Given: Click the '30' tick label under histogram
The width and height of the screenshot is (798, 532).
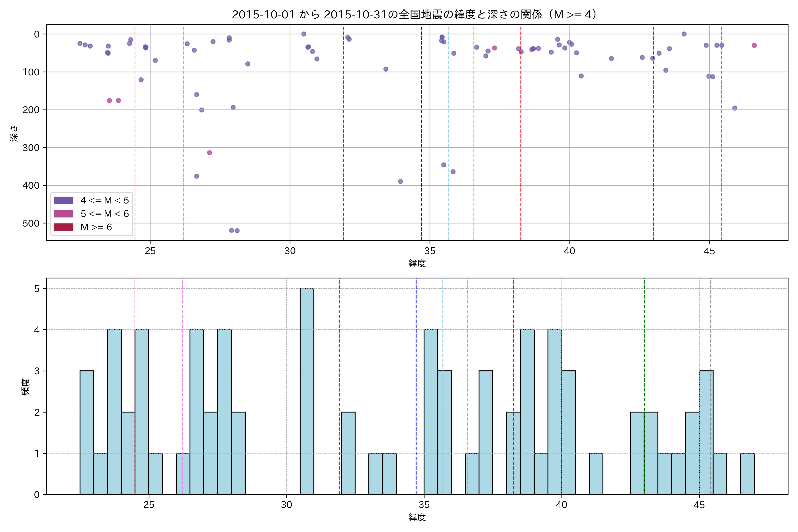Looking at the screenshot, I should tap(286, 505).
